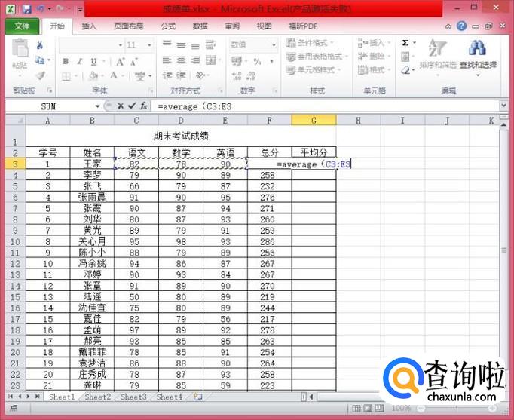Open Conditional Formatting (条件格式) menu

click(x=310, y=43)
